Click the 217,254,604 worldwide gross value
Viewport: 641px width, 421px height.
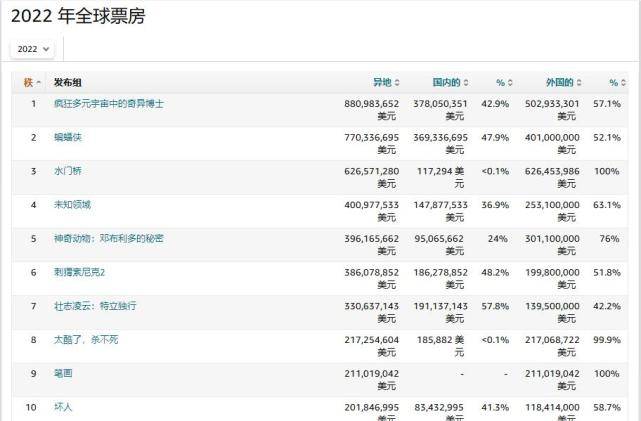point(372,340)
